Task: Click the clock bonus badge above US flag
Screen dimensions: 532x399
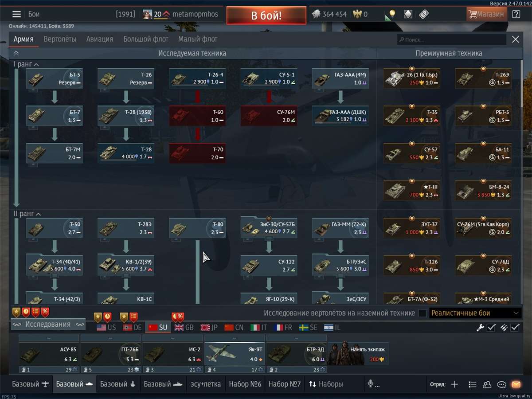Action: pos(107,317)
